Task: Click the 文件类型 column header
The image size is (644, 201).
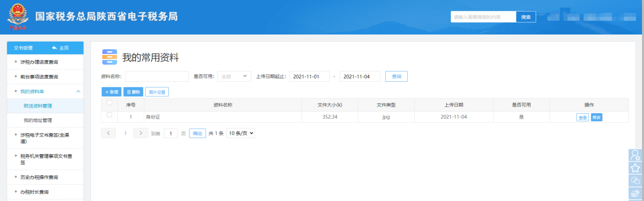Action: tap(386, 105)
